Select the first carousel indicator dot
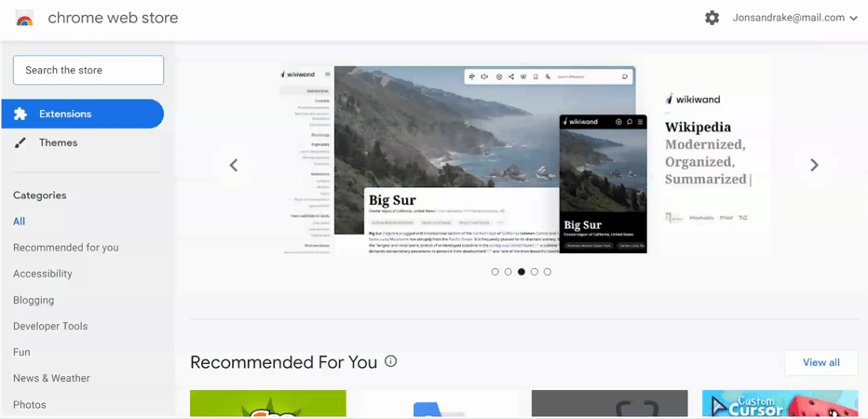This screenshot has height=419, width=868. pyautogui.click(x=495, y=272)
